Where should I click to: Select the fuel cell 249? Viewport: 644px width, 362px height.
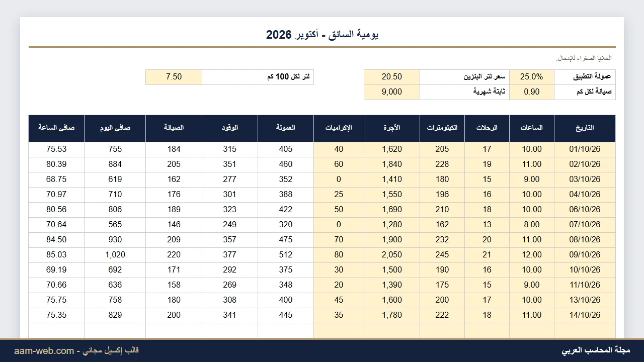[x=230, y=225]
